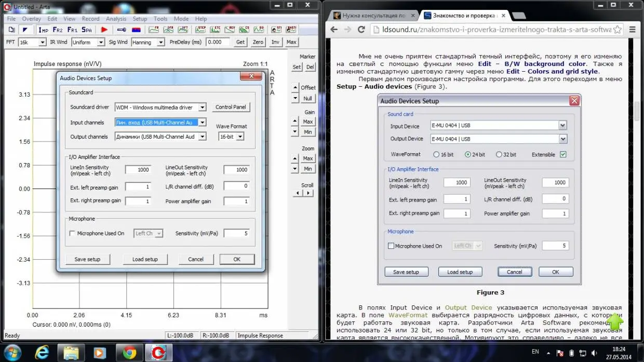Viewport: 644px width, 362px height.
Task: Select the FR1 single-channel frequency response icon
Action: tap(72, 30)
